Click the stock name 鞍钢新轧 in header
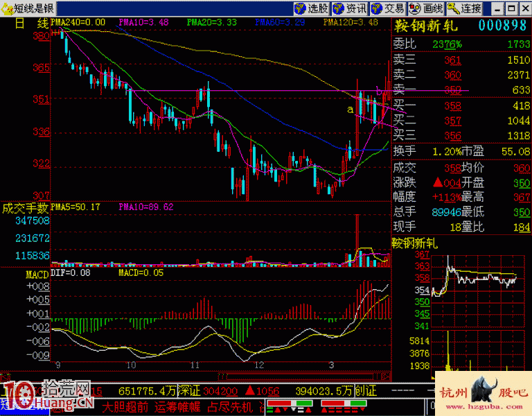This screenshot has height=416, width=532. click(425, 26)
